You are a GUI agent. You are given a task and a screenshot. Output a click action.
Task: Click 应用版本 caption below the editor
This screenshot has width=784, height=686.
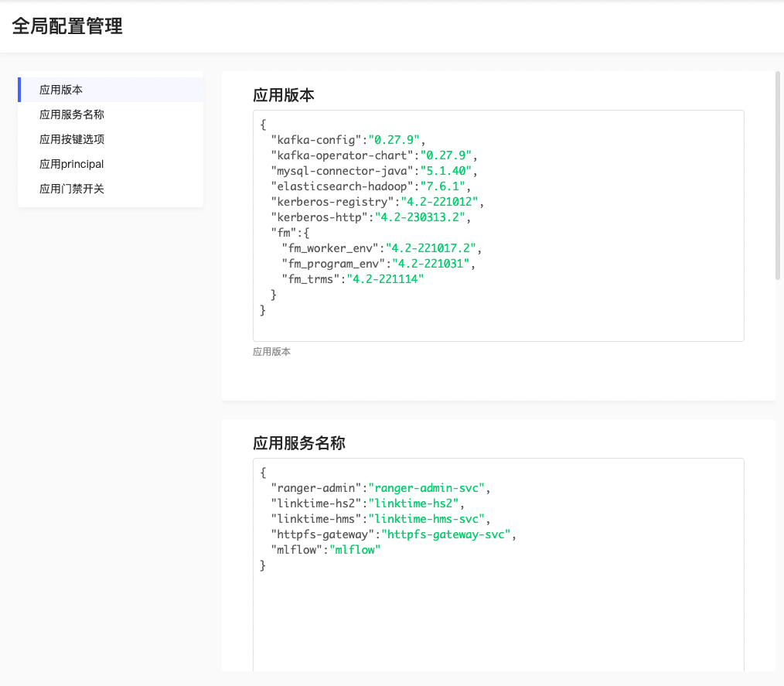(271, 352)
